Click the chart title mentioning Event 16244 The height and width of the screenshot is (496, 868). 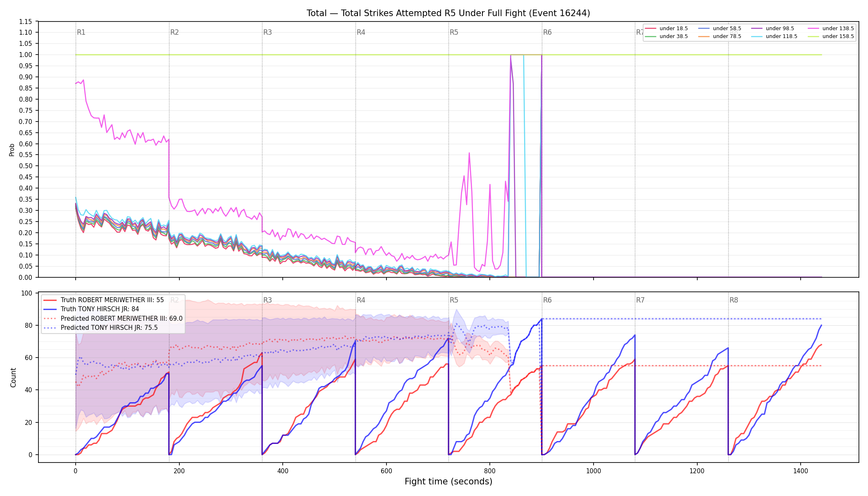pos(448,13)
